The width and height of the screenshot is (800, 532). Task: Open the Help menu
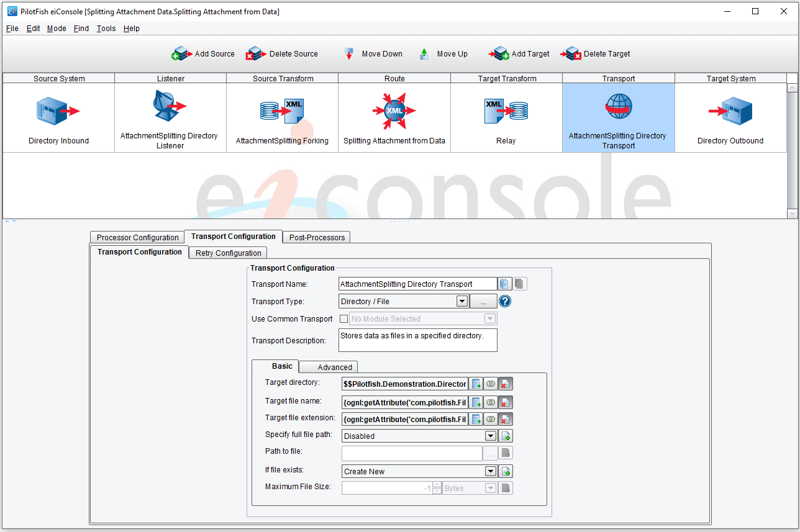[x=132, y=29]
